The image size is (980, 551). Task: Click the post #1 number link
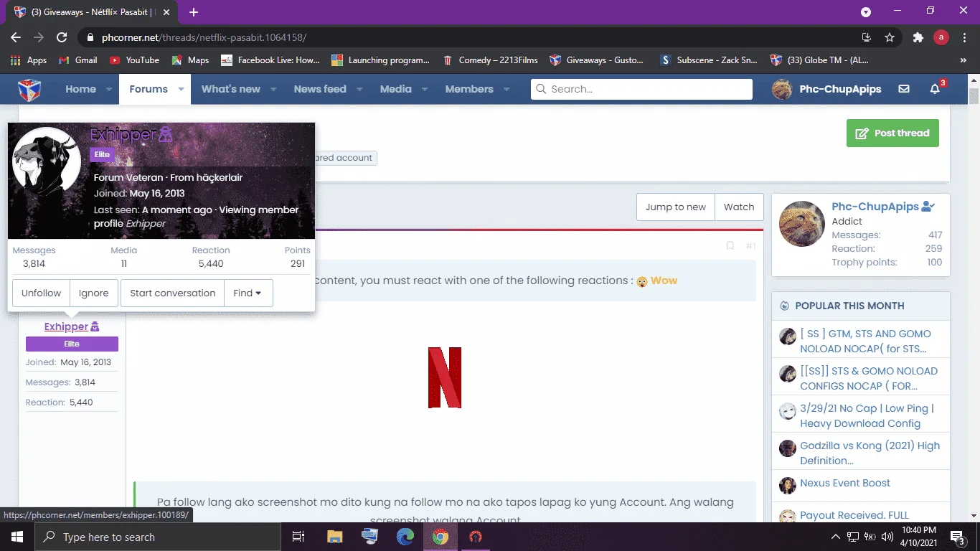point(750,246)
